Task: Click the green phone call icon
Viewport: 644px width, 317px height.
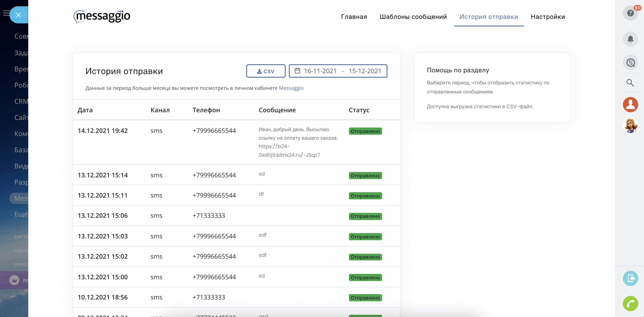Action: [x=630, y=304]
